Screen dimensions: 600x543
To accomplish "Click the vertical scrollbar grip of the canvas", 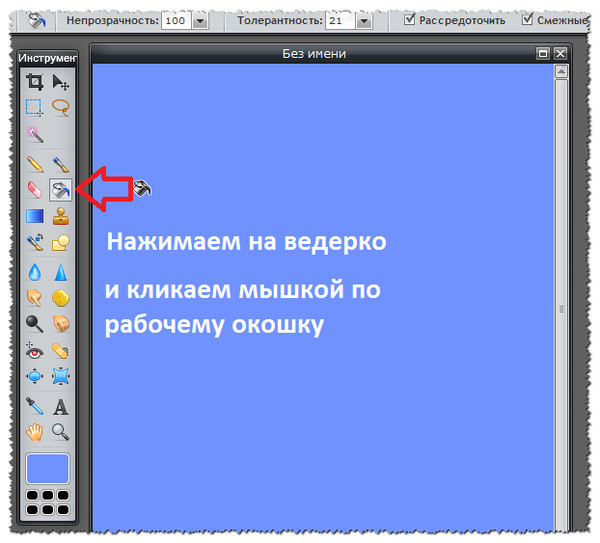I will point(561,309).
